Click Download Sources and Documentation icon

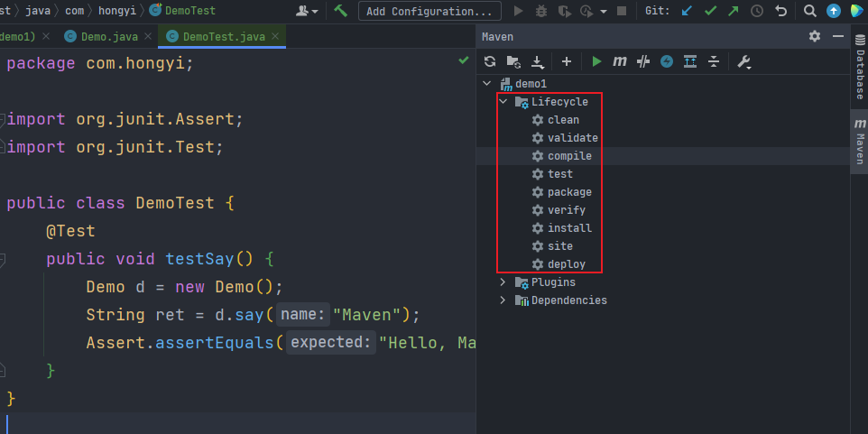538,62
